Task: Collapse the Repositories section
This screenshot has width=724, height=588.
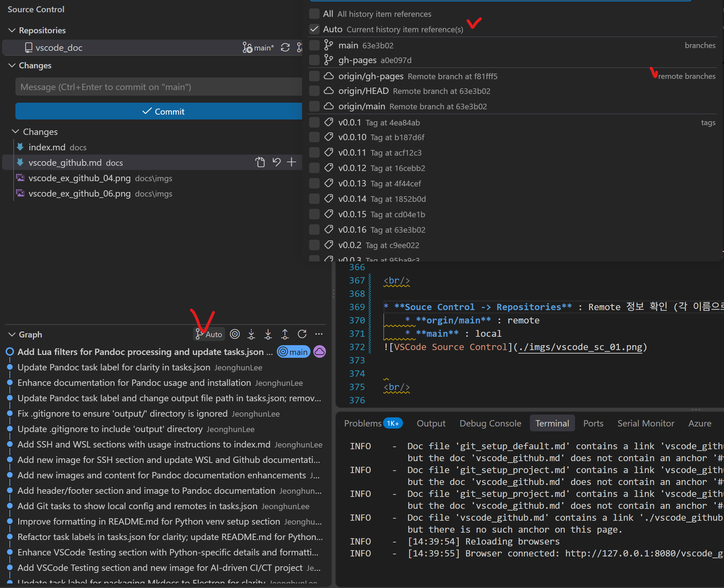Action: 12,30
